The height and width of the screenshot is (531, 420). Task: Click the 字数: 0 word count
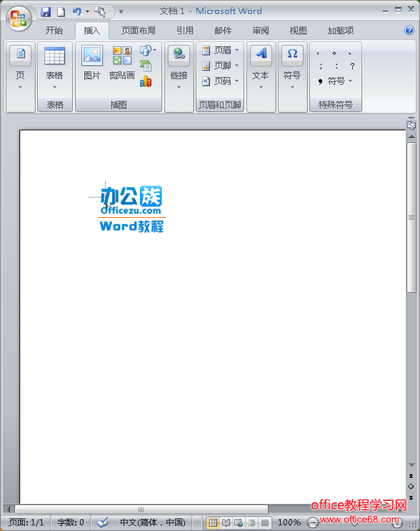71,523
